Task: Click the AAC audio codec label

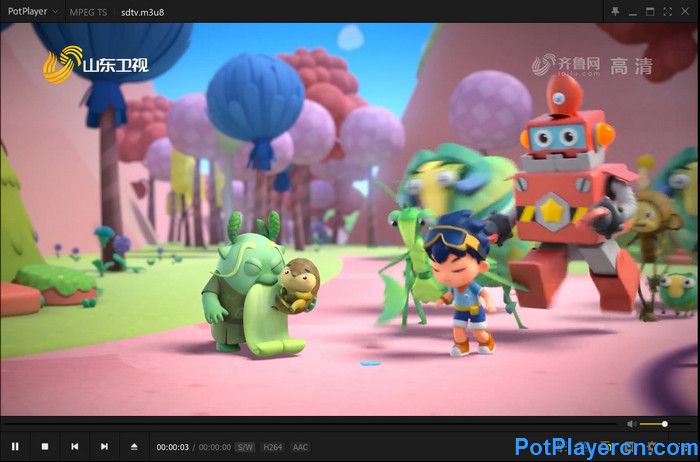Action: pyautogui.click(x=300, y=447)
